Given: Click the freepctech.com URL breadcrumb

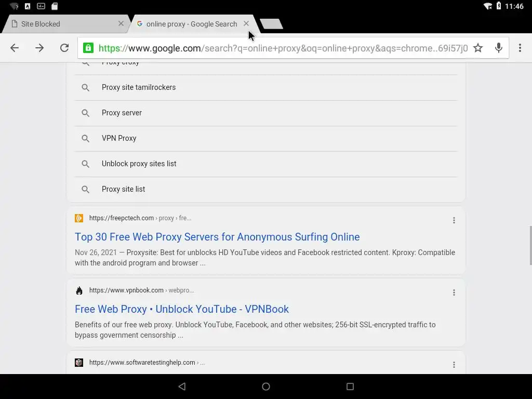Looking at the screenshot, I should 140,218.
